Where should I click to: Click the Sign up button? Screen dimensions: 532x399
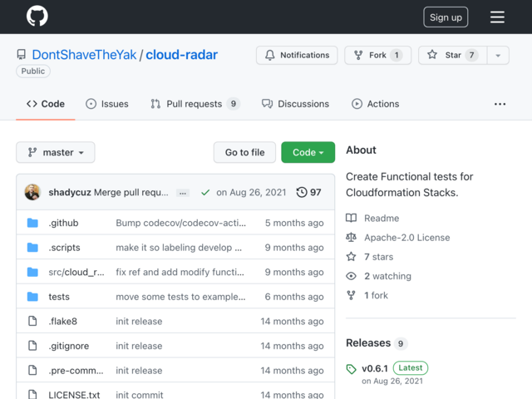coord(446,17)
